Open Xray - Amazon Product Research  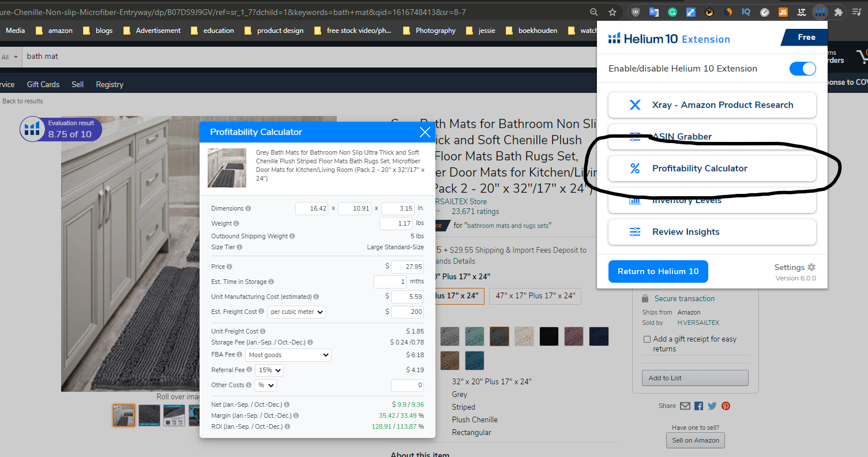point(712,105)
